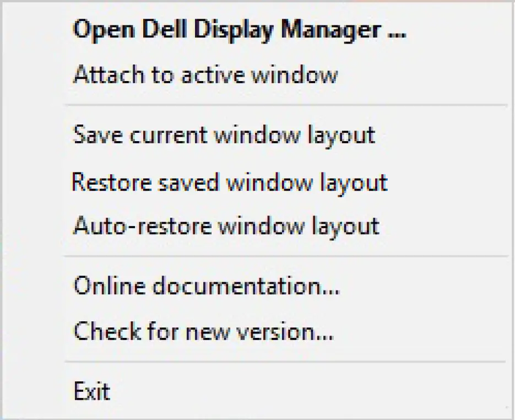Viewport: 515px width, 420px height.
Task: Turn on automatic layout restoration
Action: 225,225
